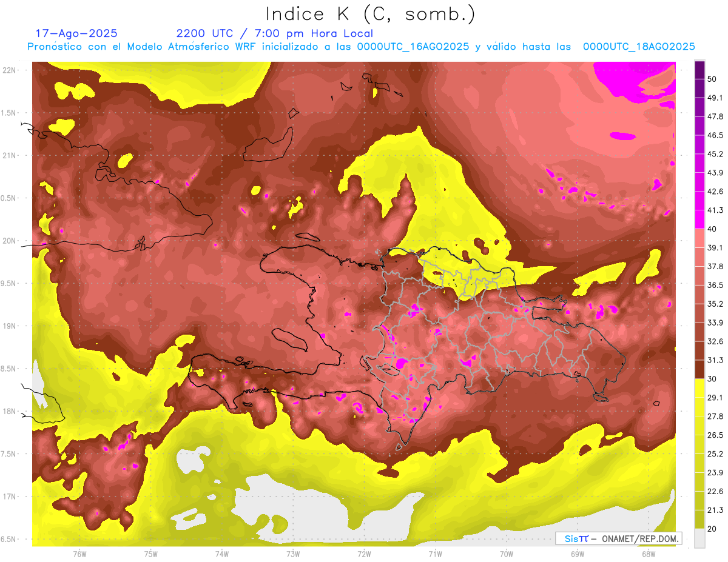The image size is (728, 562).
Task: Click the '70W' longitude label
Action: click(507, 554)
